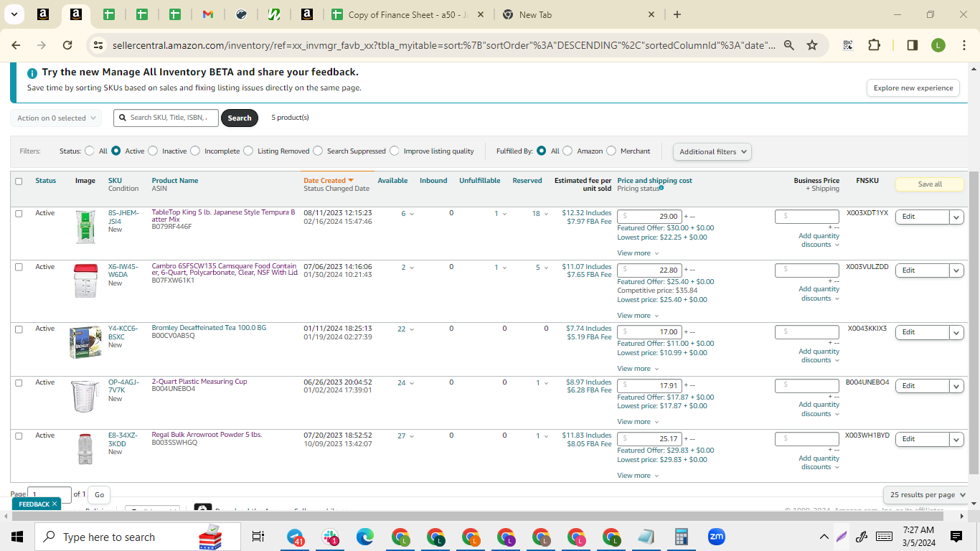Screen dimensions: 980x551
Task: Open a new browser tab
Action: [677, 14]
